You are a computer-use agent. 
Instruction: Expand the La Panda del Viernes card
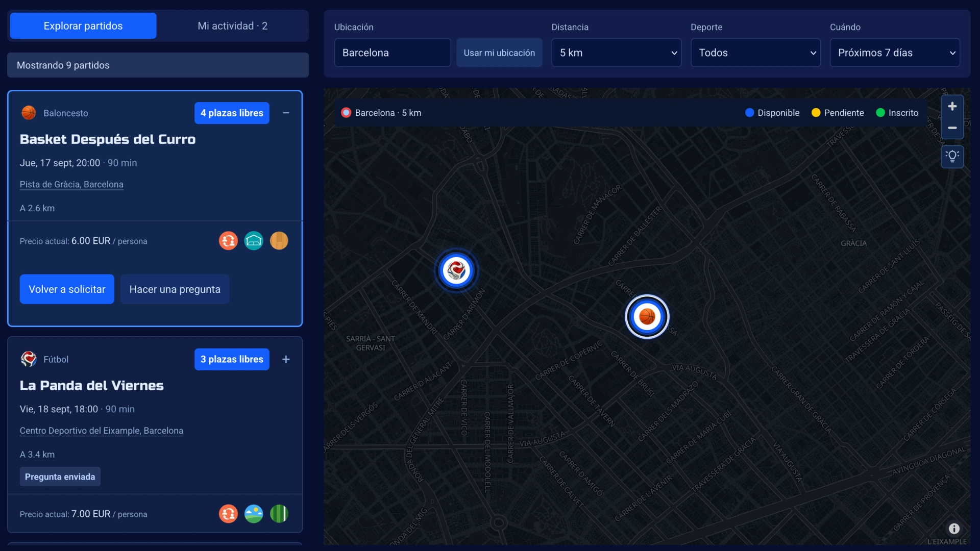coord(286,359)
